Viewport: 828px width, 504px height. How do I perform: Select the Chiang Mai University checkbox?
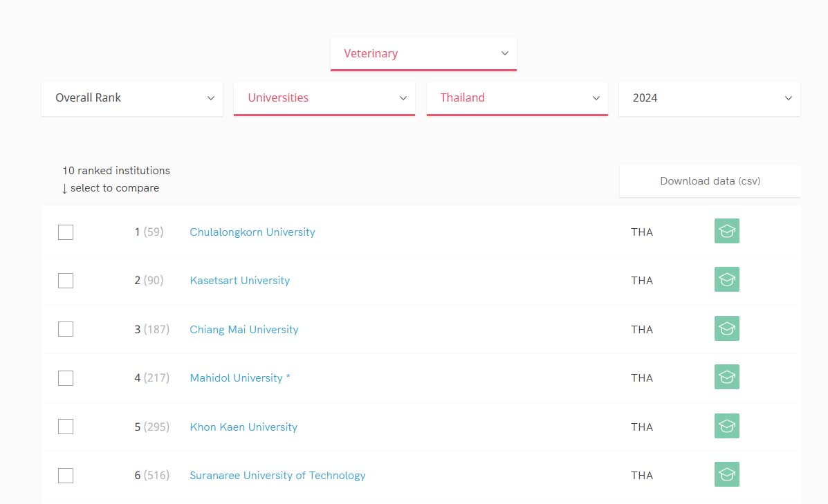(66, 329)
